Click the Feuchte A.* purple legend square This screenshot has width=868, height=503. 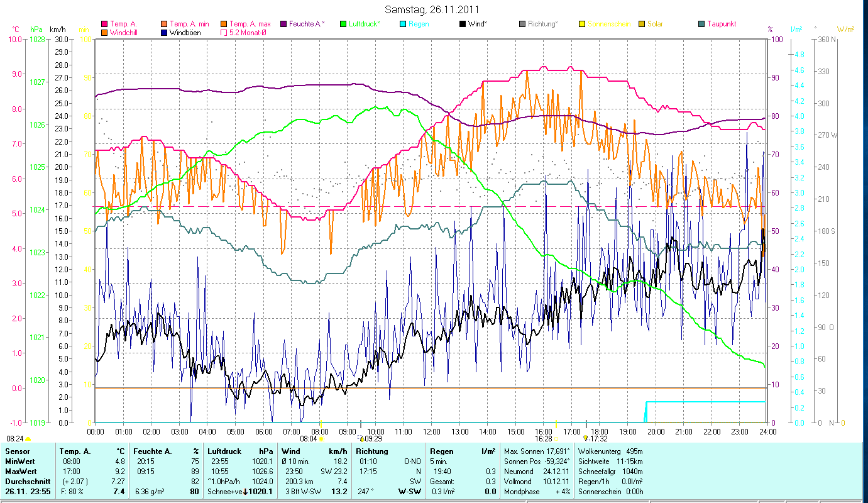click(283, 24)
